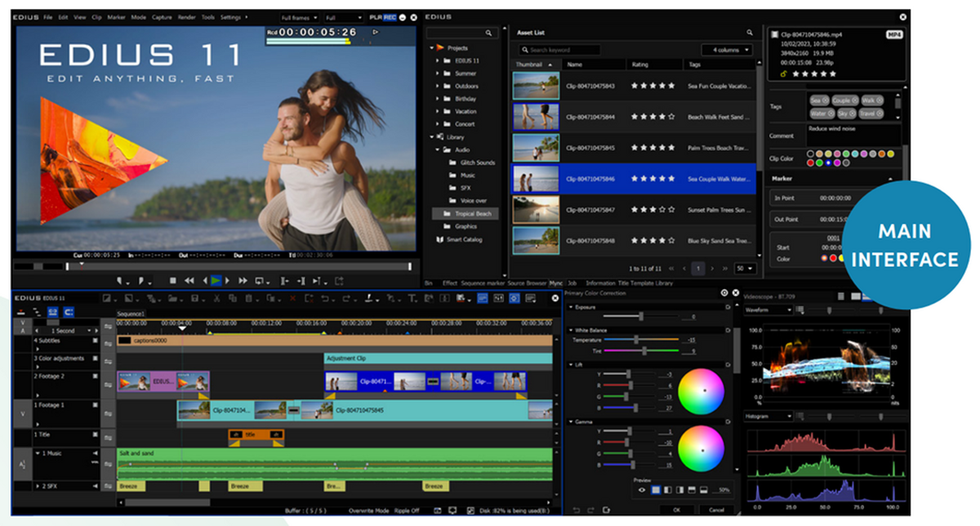Mute the 1 Music audio track speaker

click(x=95, y=452)
